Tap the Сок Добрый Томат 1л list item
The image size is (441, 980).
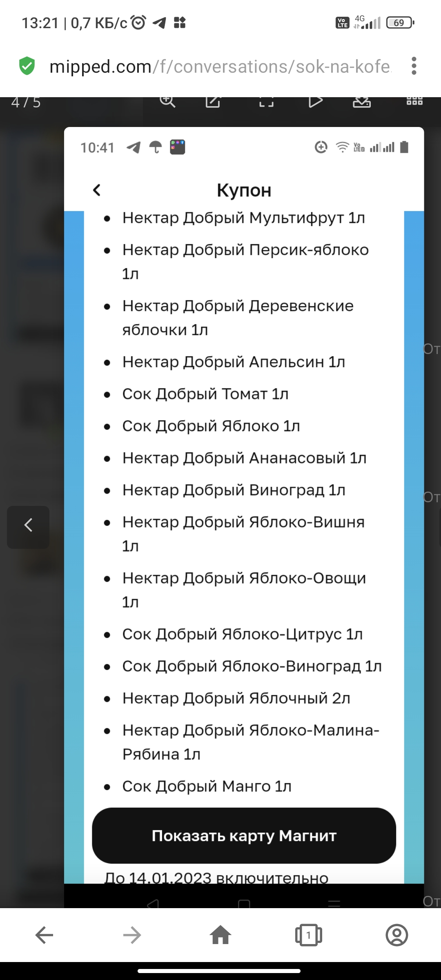coord(205,394)
